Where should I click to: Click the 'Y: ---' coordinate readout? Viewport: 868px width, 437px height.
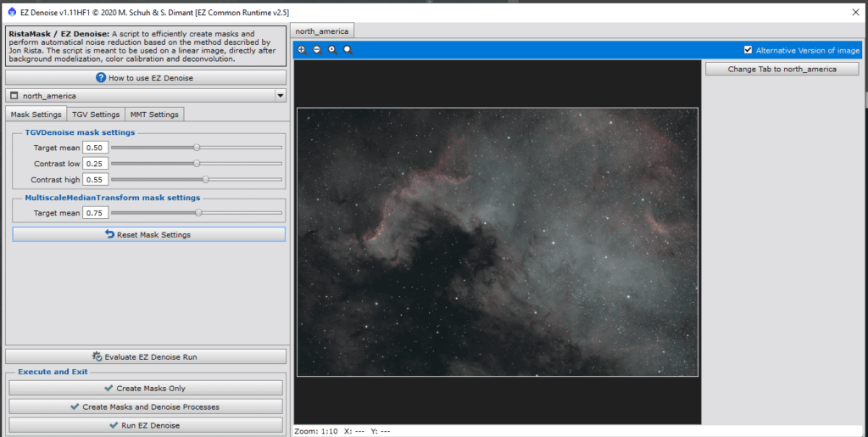pos(381,431)
